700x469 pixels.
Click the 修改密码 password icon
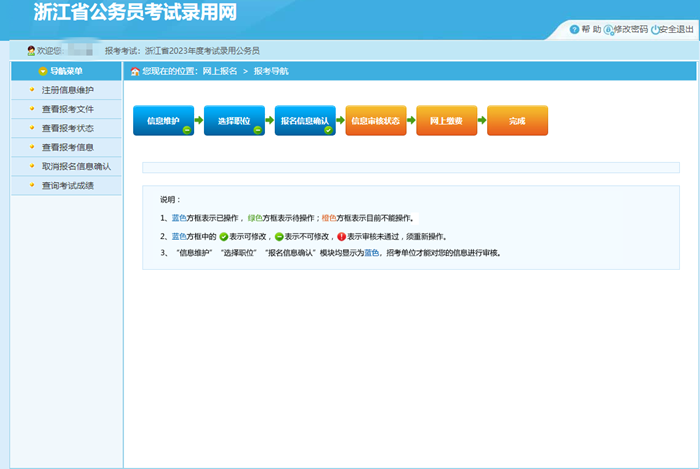609,30
